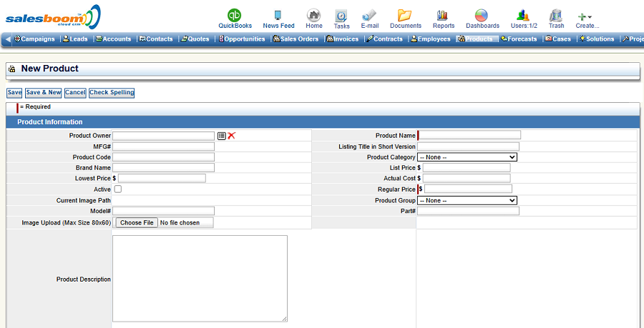Open the Reports icon

pos(443,15)
